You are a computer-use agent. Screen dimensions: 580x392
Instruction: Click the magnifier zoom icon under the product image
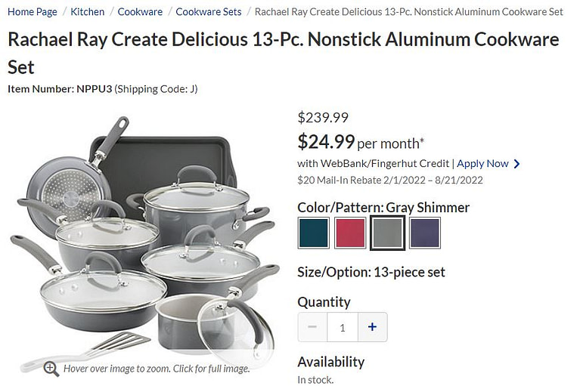pyautogui.click(x=51, y=369)
